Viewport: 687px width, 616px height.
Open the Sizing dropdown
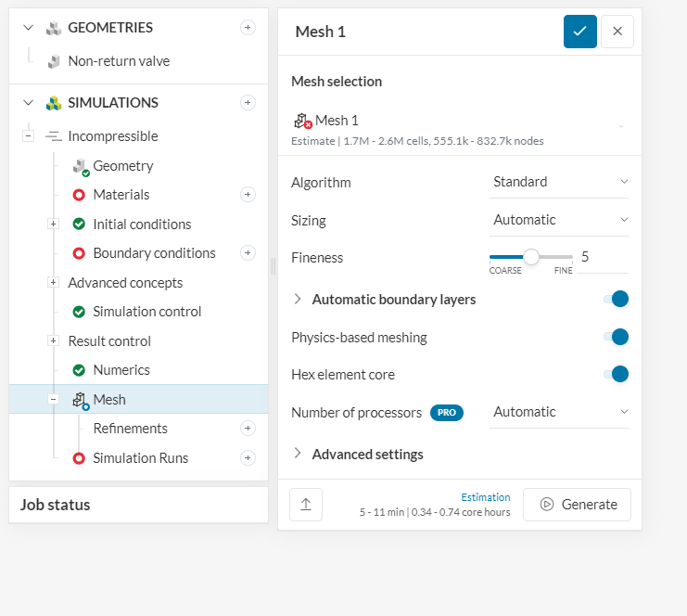(x=559, y=220)
